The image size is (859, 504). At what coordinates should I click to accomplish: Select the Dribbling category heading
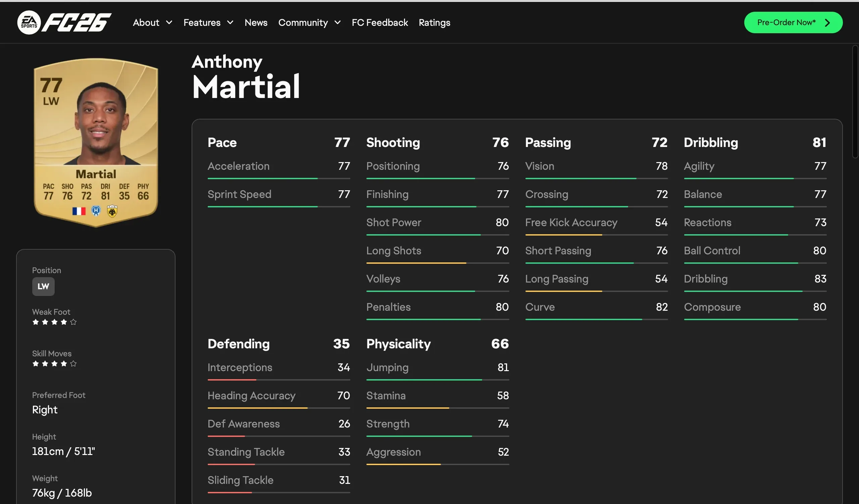(x=711, y=143)
